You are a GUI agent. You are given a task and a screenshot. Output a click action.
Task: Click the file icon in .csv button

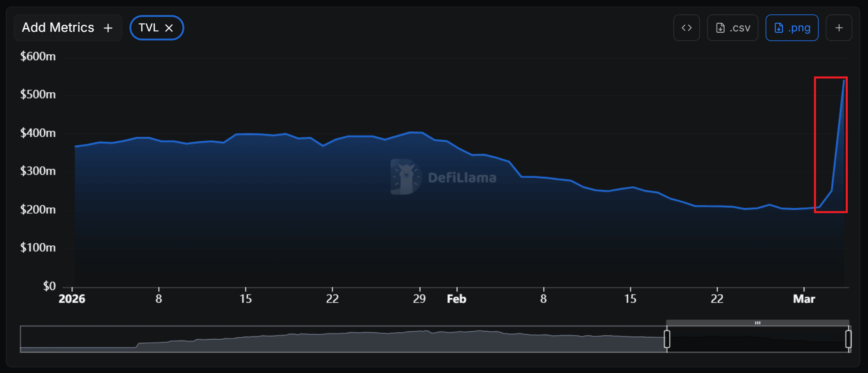click(720, 28)
